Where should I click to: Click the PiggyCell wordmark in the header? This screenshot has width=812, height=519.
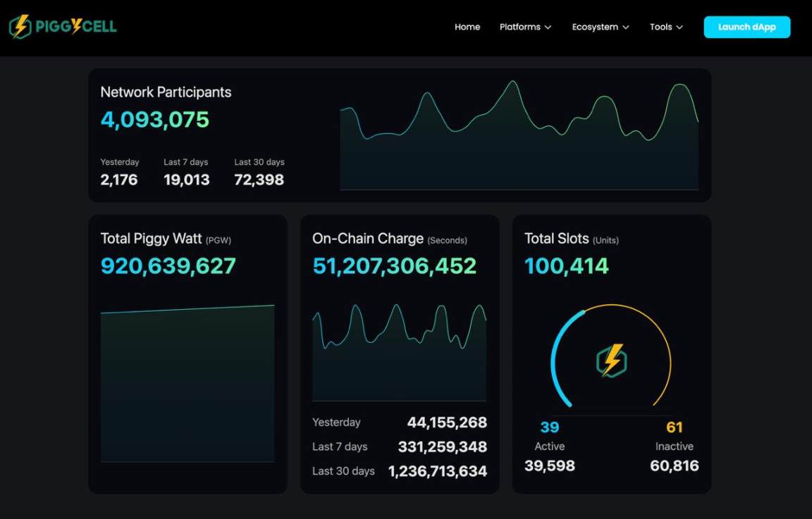(75, 27)
